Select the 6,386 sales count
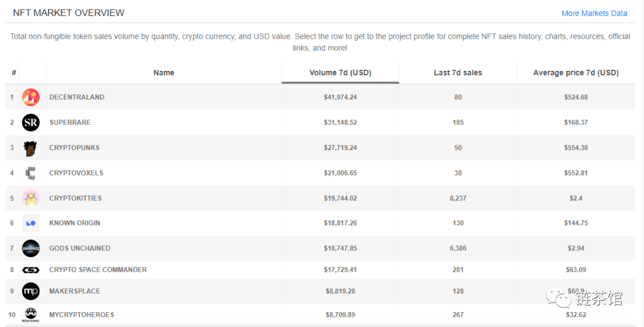This screenshot has height=327, width=644. (458, 248)
